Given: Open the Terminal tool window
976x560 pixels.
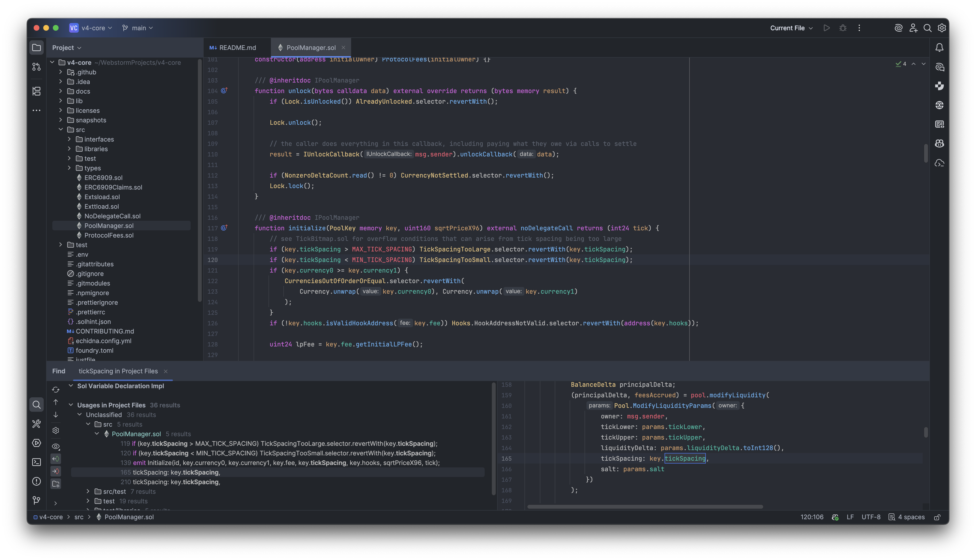Looking at the screenshot, I should (37, 462).
